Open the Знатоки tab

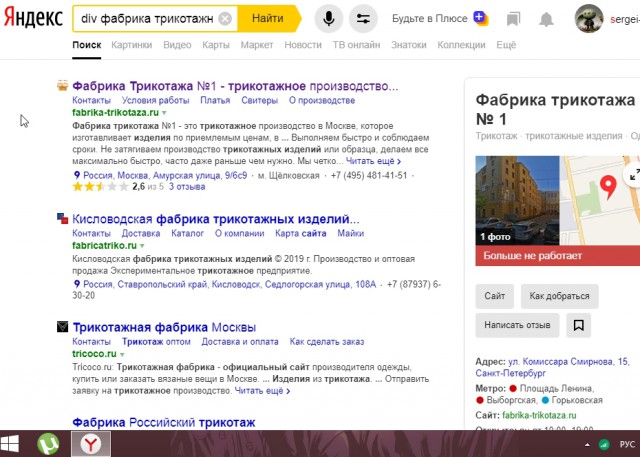click(x=409, y=45)
